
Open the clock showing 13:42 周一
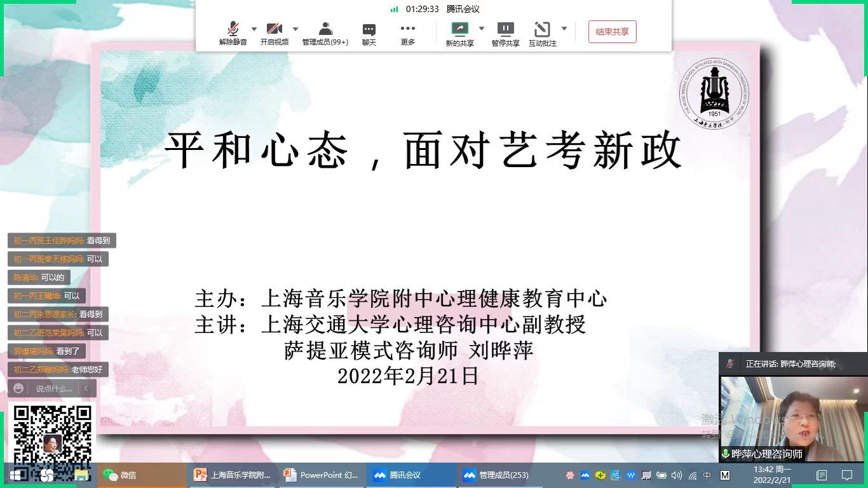(x=772, y=475)
